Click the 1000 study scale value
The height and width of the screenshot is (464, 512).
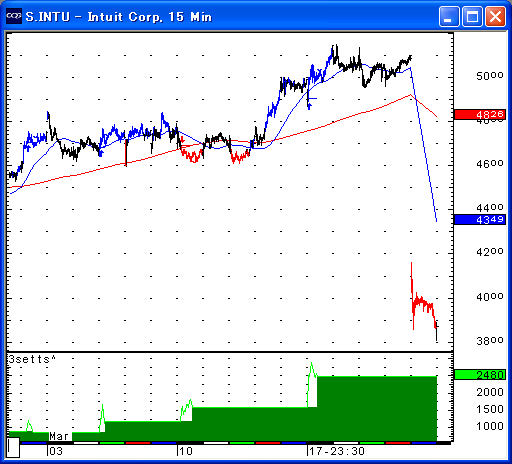489,426
